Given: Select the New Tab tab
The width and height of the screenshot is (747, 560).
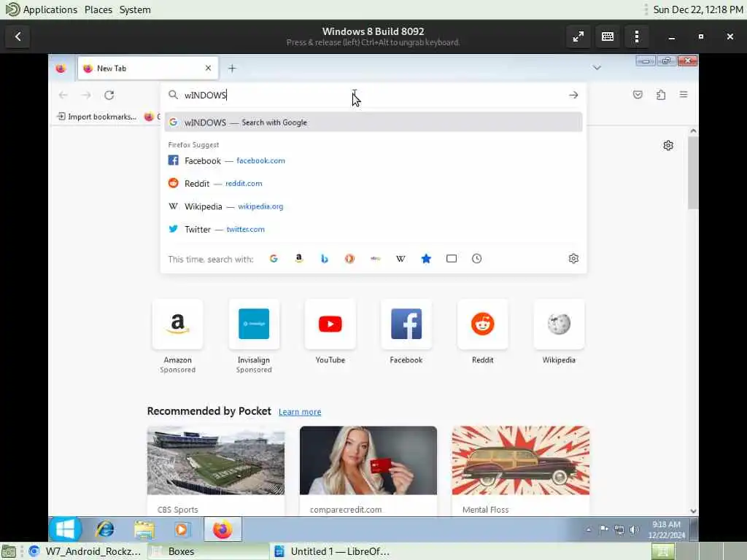Looking at the screenshot, I should 147,68.
